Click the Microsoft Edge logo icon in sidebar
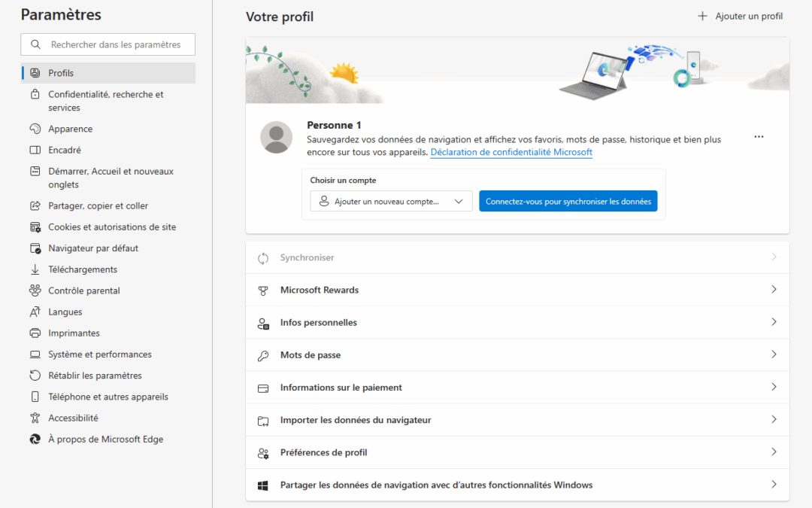This screenshot has height=508, width=812. click(x=35, y=439)
